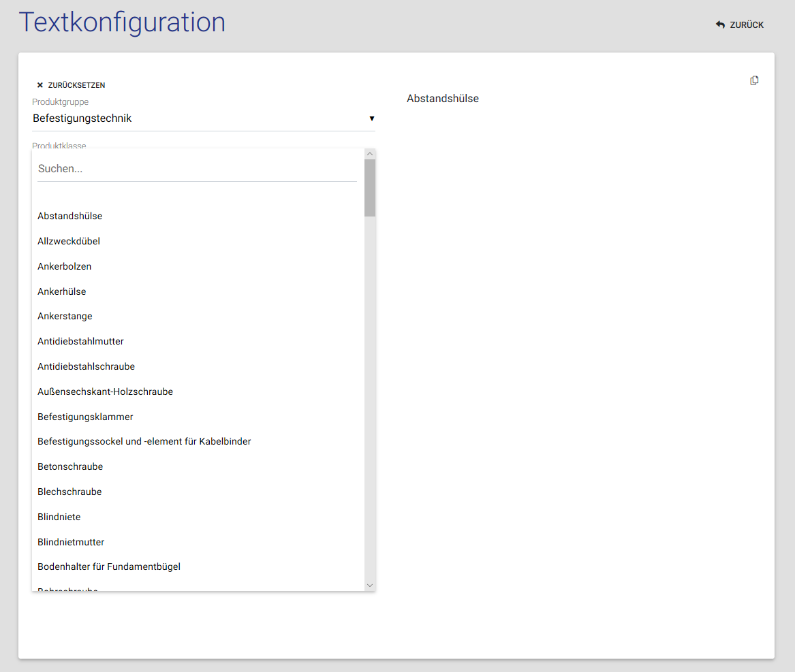The height and width of the screenshot is (672, 795).
Task: Click the Befestigungstechnik product group field
Action: [198, 118]
